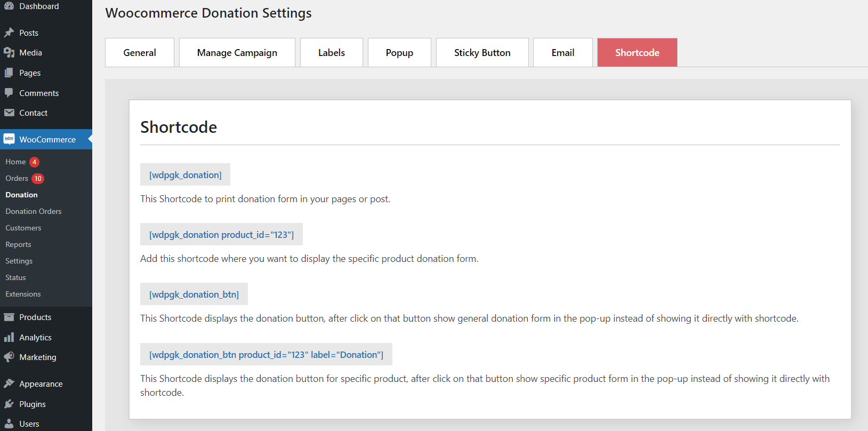Click the Home notification badge 4
This screenshot has height=431, width=868.
[x=34, y=162]
